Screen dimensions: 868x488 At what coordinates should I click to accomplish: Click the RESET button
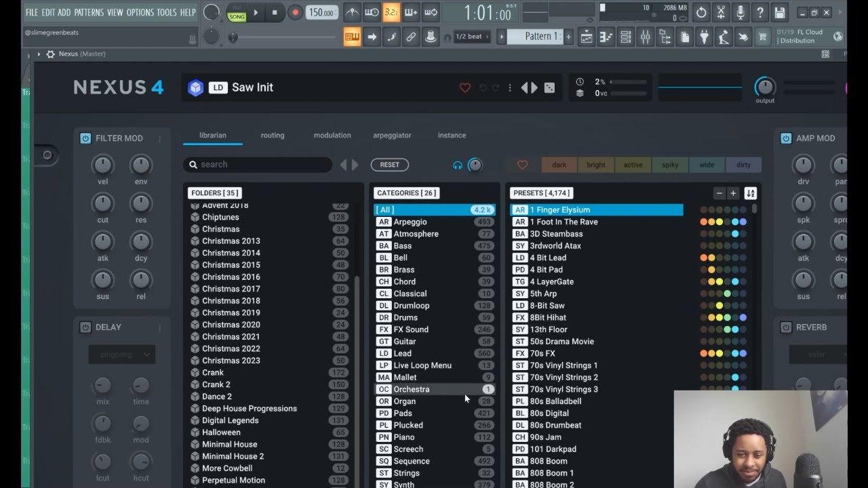390,165
